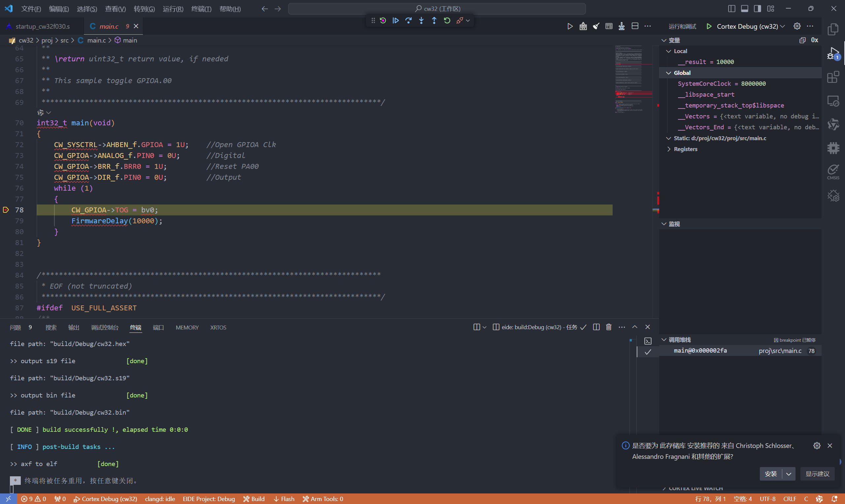This screenshot has width=845, height=504.
Task: Toggle the breakpoint marker at line 78
Action: pos(6,210)
